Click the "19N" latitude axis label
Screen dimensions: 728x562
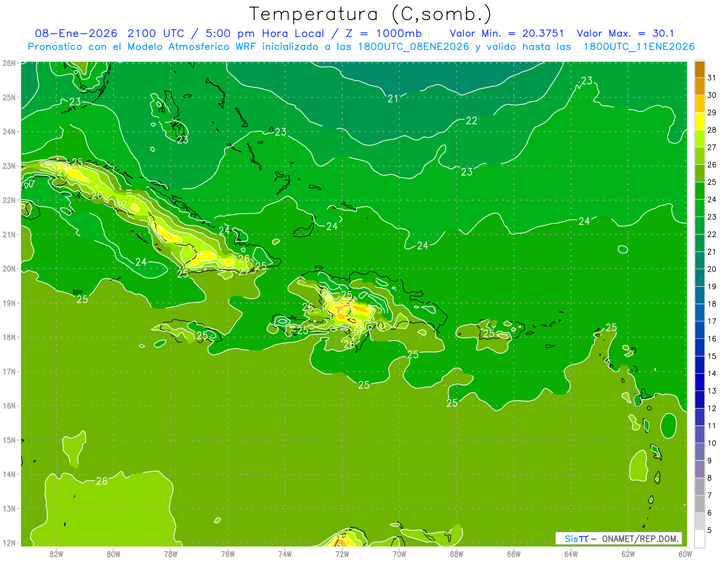[9, 303]
